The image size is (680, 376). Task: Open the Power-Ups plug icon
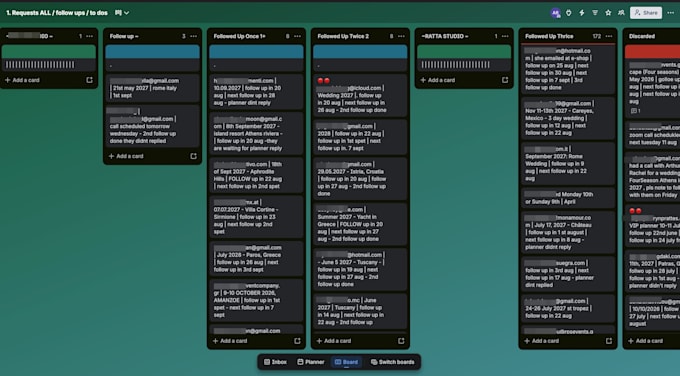[x=569, y=13]
